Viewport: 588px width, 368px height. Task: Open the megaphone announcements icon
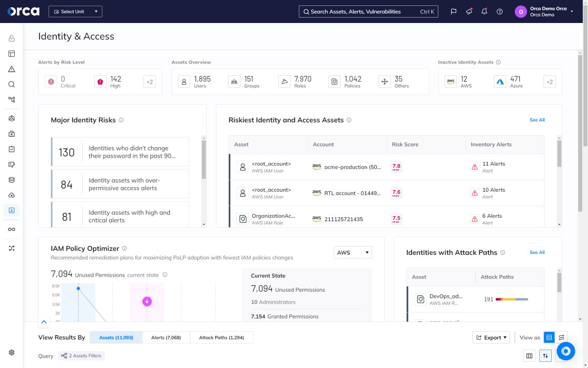tap(469, 11)
